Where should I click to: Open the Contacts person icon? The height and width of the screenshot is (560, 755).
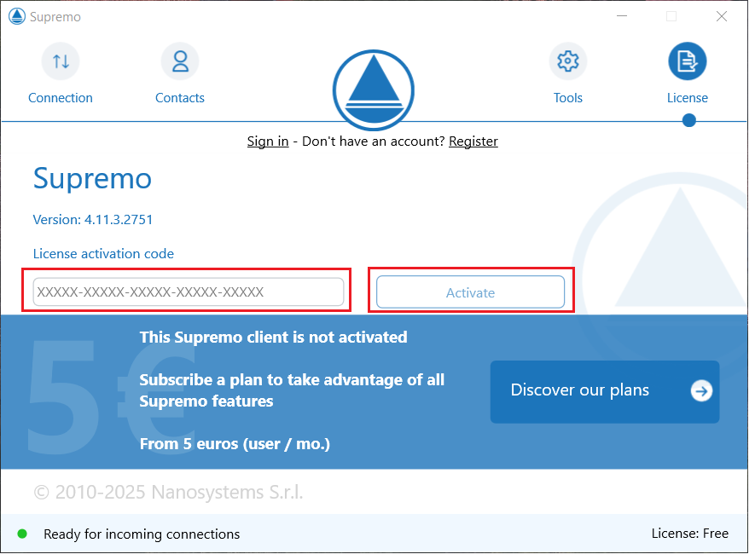point(180,61)
